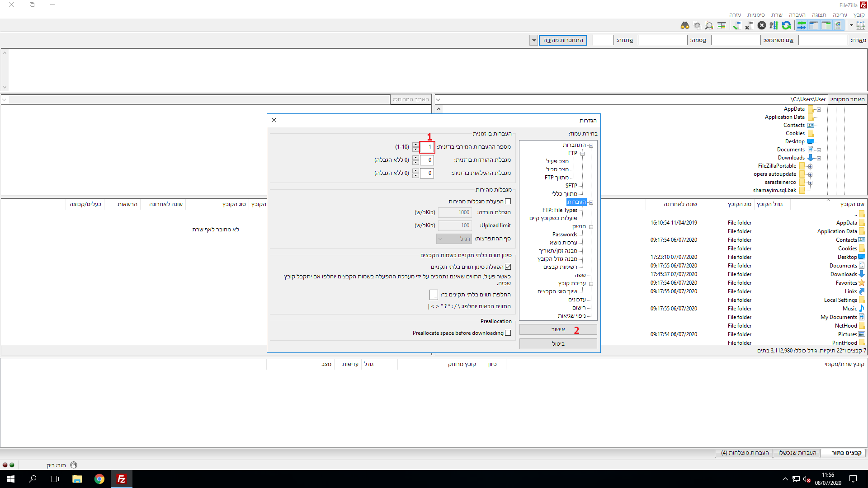Click the replacement character input field

tap(434, 295)
